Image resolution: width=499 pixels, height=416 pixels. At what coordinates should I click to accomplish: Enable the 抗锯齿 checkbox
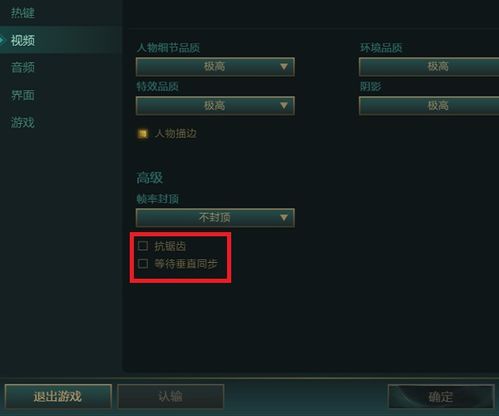pos(143,246)
